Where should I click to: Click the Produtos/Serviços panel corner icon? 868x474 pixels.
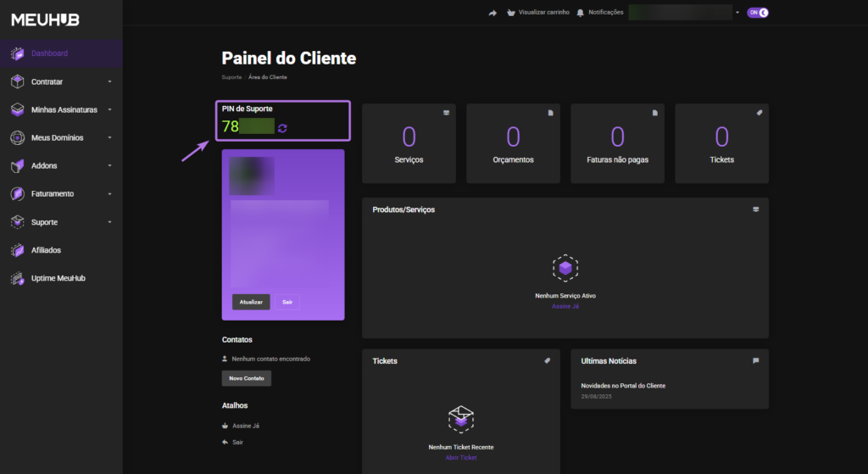755,209
